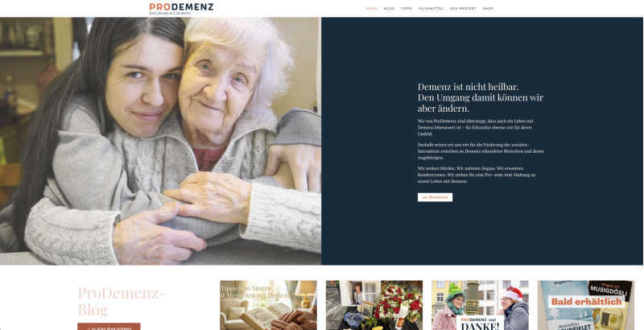Visit the Shop menu item
Image resolution: width=644 pixels, height=330 pixels.
pos(488,9)
